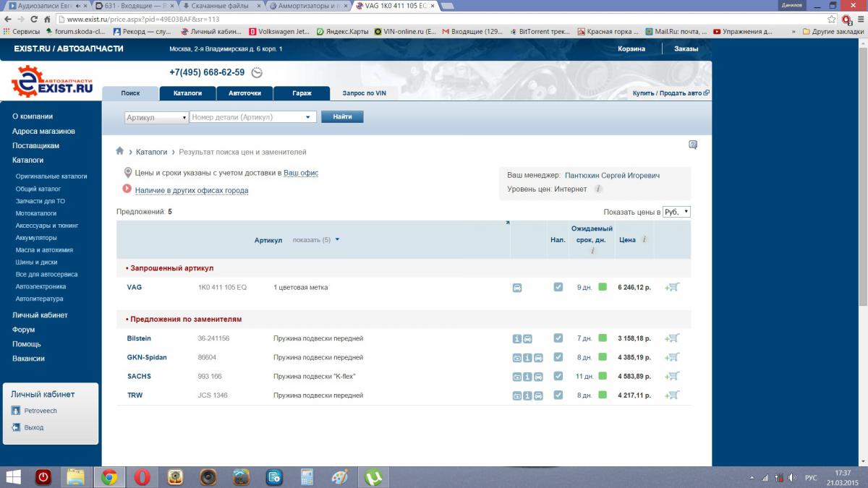Open Оригинальные каталоги in the sidebar
This screenshot has width=868, height=488.
(51, 176)
